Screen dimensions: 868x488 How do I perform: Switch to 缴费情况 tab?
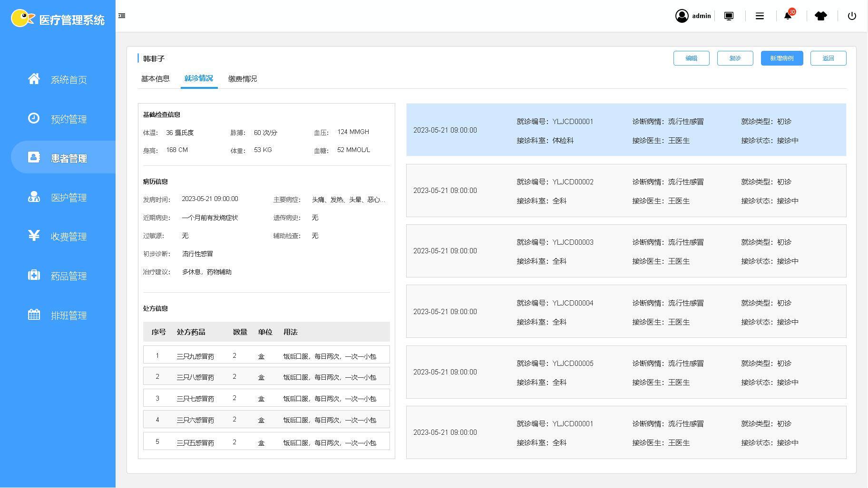pyautogui.click(x=242, y=79)
